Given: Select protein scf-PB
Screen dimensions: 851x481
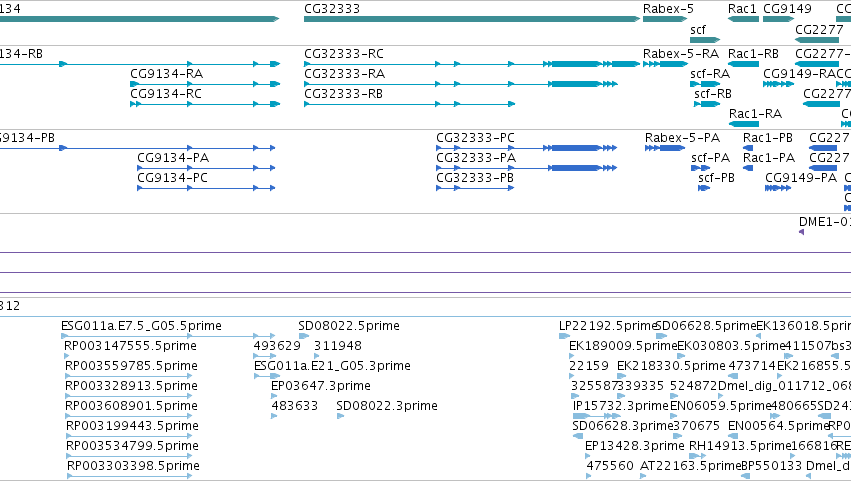Looking at the screenshot, I should (x=716, y=178).
